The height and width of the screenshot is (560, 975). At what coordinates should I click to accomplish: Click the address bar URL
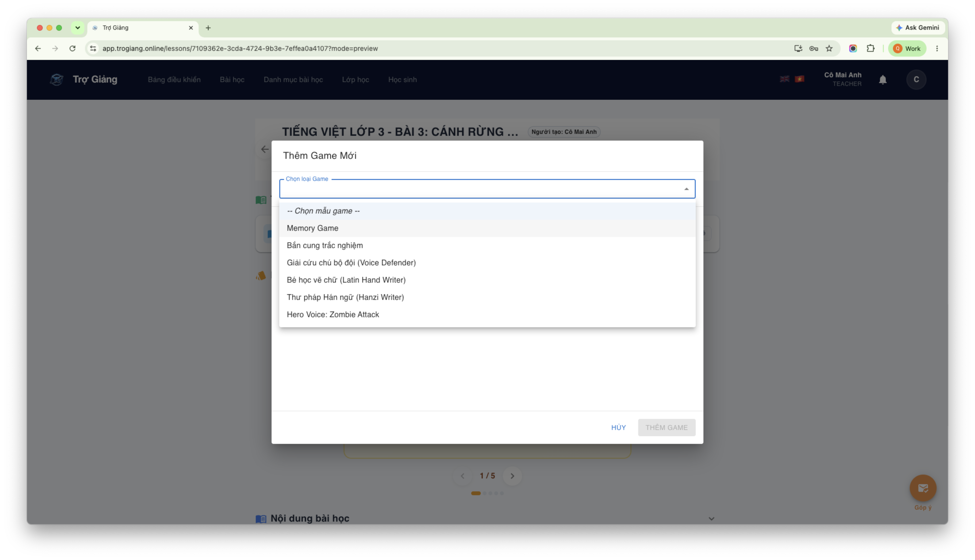coord(240,48)
